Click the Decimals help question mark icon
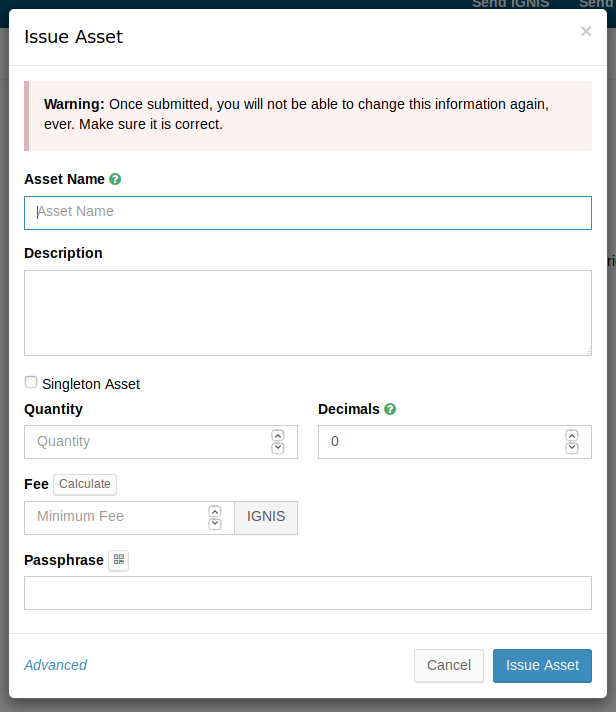616x712 pixels. click(x=390, y=409)
